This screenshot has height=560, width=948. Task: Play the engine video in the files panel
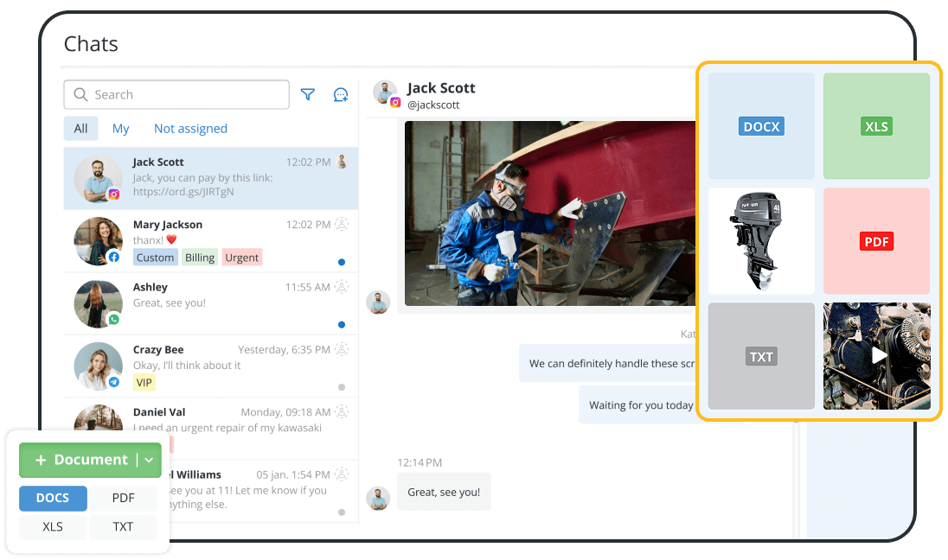[x=876, y=356]
